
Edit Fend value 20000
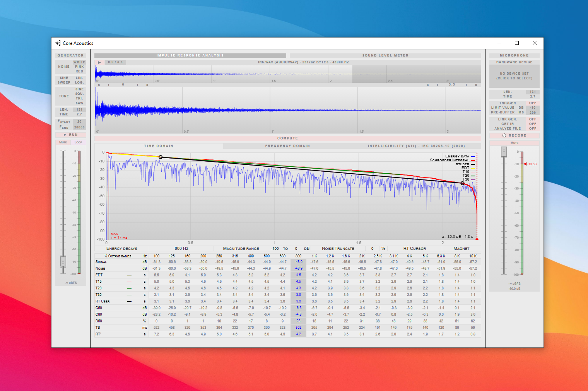79,127
